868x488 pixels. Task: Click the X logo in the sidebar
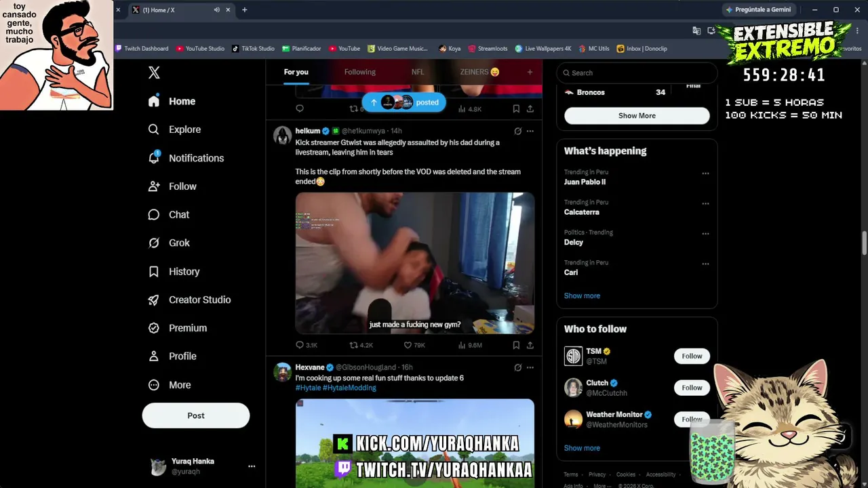154,73
